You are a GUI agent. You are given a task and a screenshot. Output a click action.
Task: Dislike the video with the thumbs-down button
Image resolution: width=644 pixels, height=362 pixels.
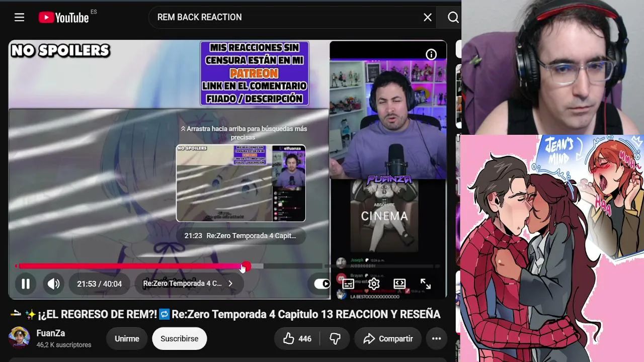pyautogui.click(x=335, y=339)
